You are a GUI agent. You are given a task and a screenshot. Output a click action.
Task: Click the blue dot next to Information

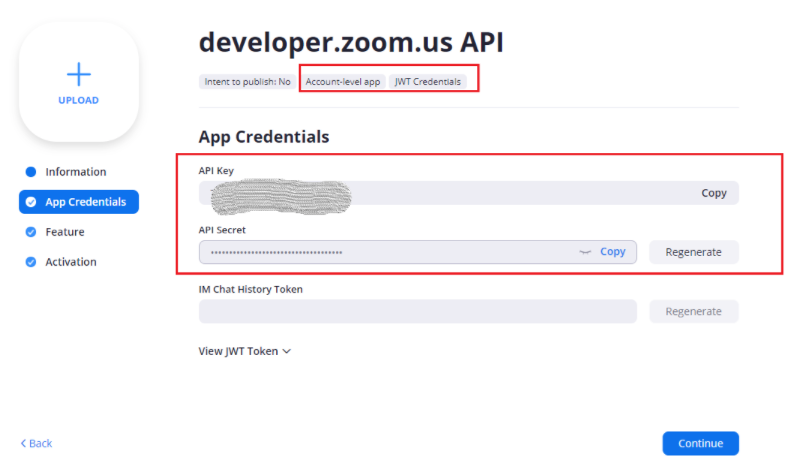point(31,172)
